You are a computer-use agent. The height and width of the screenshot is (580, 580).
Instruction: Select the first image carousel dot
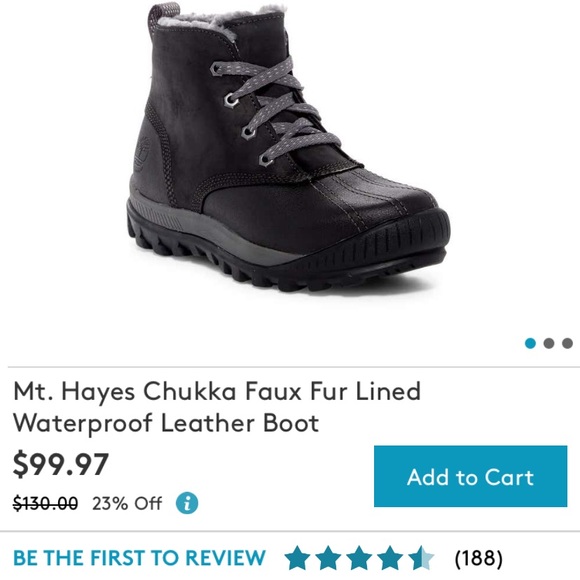pyautogui.click(x=530, y=343)
